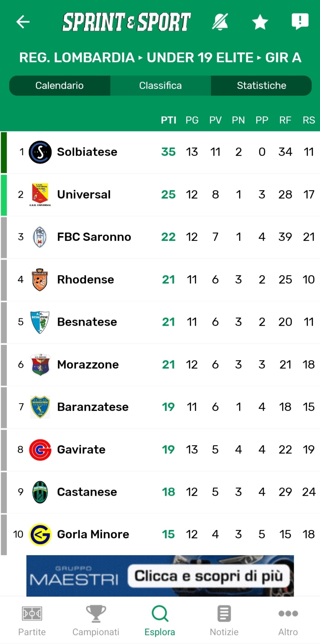Switch to the Calendario tab
This screenshot has height=644, width=320.
pos(59,86)
